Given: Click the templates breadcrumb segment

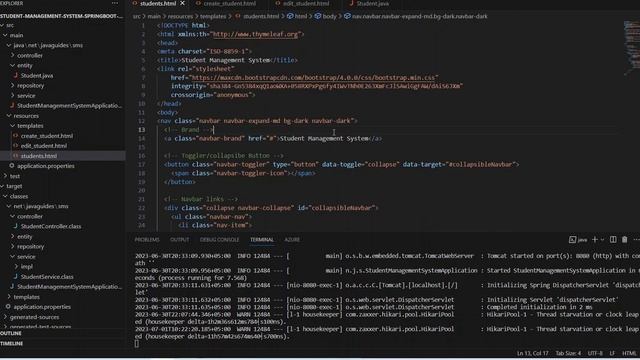Looking at the screenshot, I should tap(213, 16).
